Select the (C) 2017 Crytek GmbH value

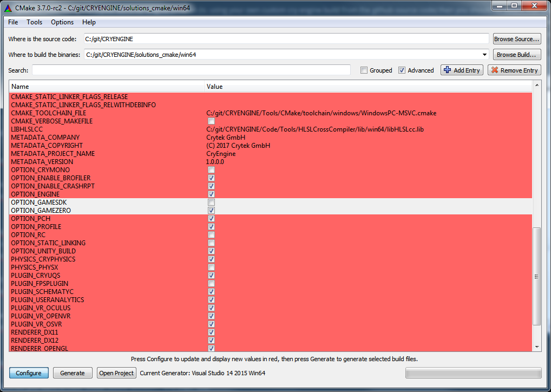pyautogui.click(x=238, y=146)
